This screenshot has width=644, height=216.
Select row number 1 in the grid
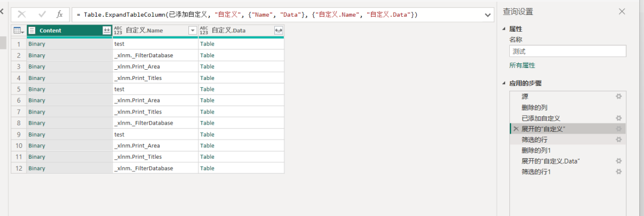click(x=18, y=44)
